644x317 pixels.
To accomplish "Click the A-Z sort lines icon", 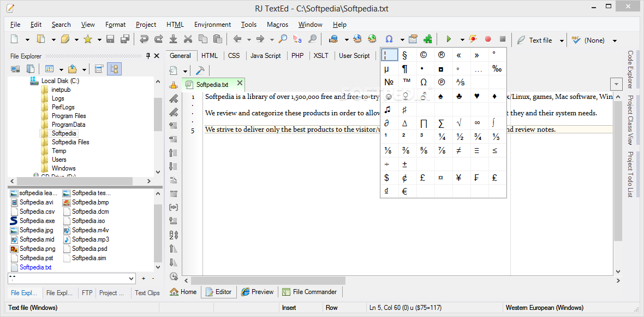I will [174, 235].
